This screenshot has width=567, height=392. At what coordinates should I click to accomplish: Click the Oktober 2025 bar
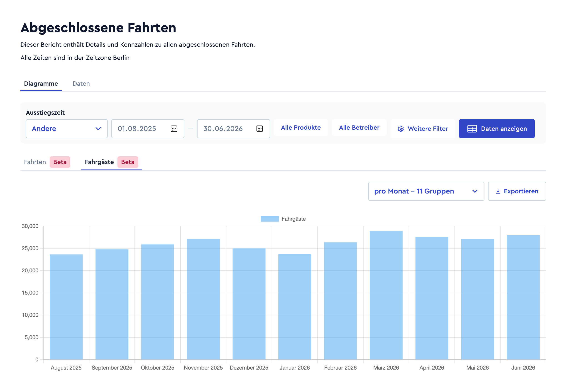pos(158,302)
